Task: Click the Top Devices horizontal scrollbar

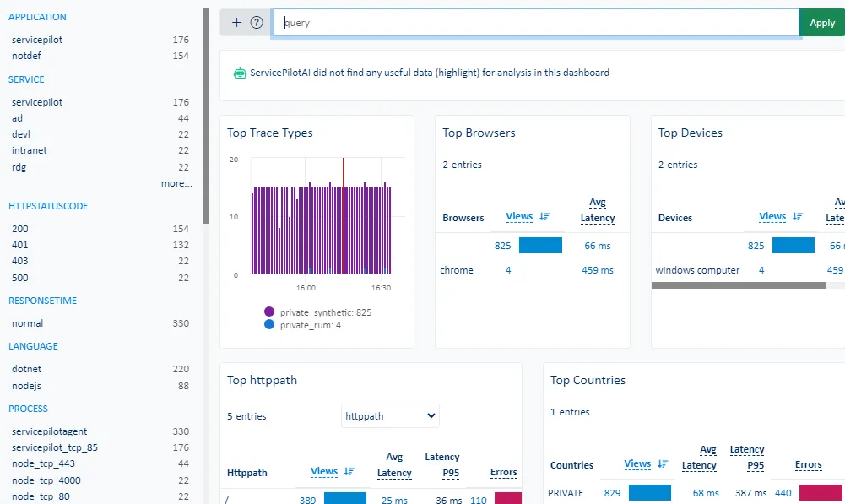Action: pos(738,285)
